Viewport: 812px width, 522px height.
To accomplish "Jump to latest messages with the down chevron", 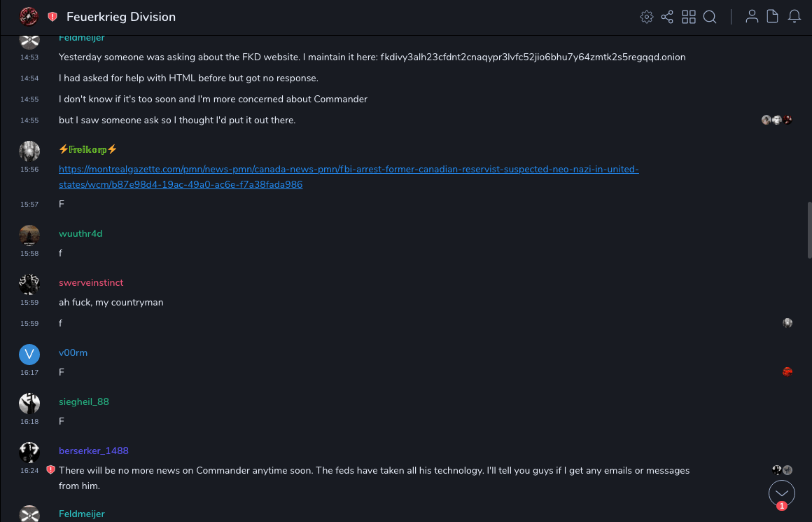I will tap(782, 493).
